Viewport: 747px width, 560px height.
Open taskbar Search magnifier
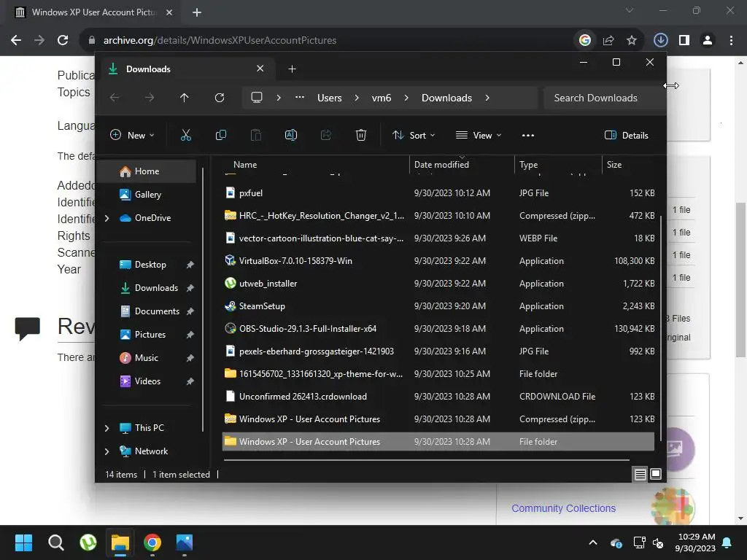[55, 542]
